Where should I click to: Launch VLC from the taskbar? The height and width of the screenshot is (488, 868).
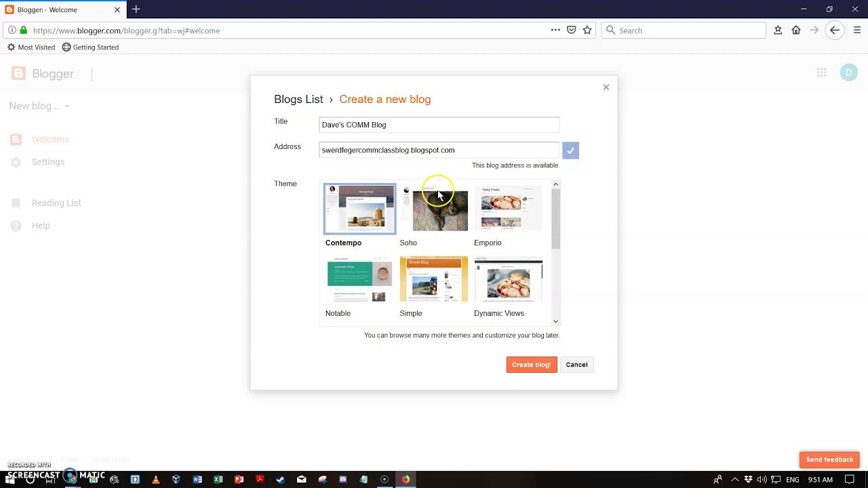pyautogui.click(x=155, y=479)
